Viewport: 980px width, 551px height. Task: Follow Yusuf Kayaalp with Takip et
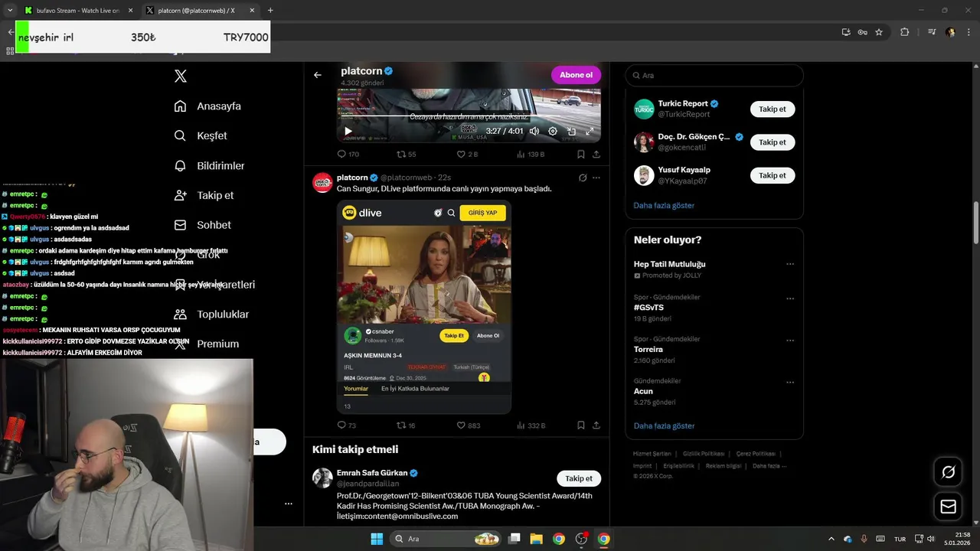click(773, 175)
